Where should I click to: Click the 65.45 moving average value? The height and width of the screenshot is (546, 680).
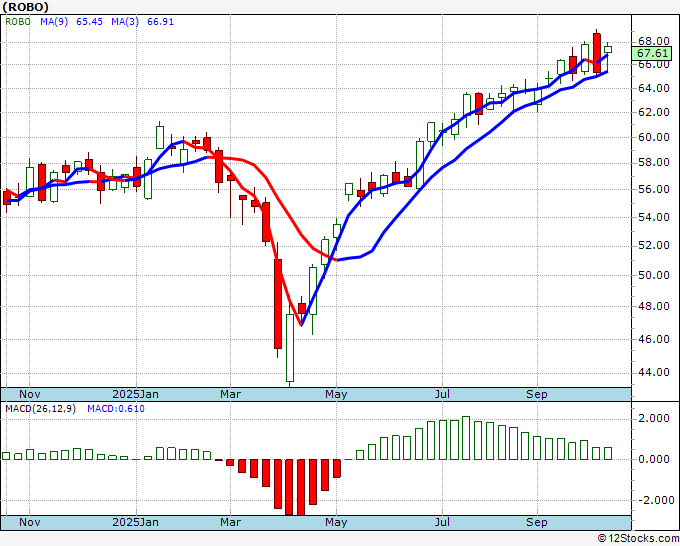point(89,22)
